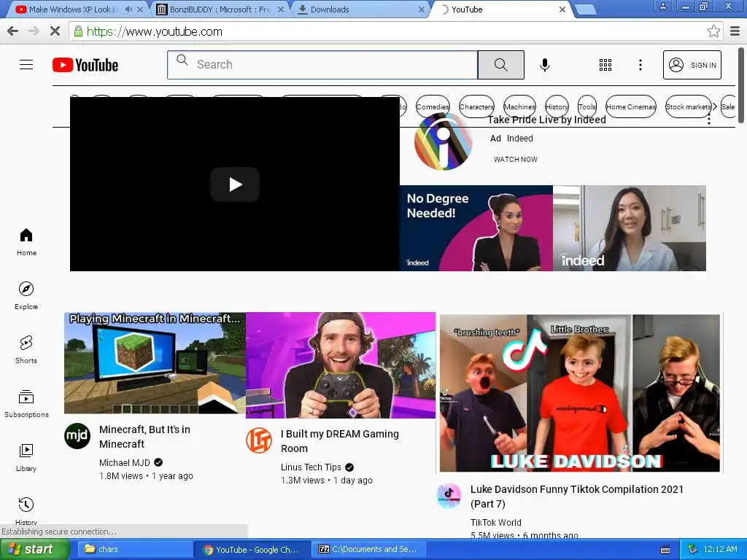This screenshot has height=560, width=747.
Task: Select the Tools filter chip
Action: 587,106
